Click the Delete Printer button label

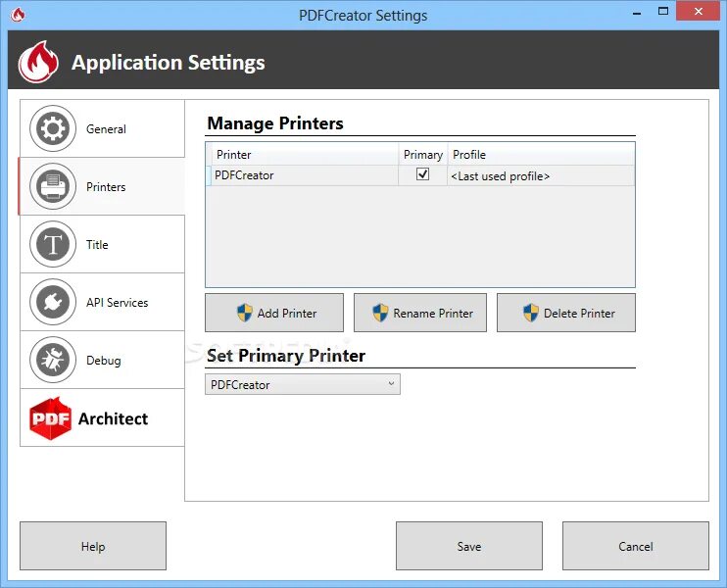click(579, 314)
